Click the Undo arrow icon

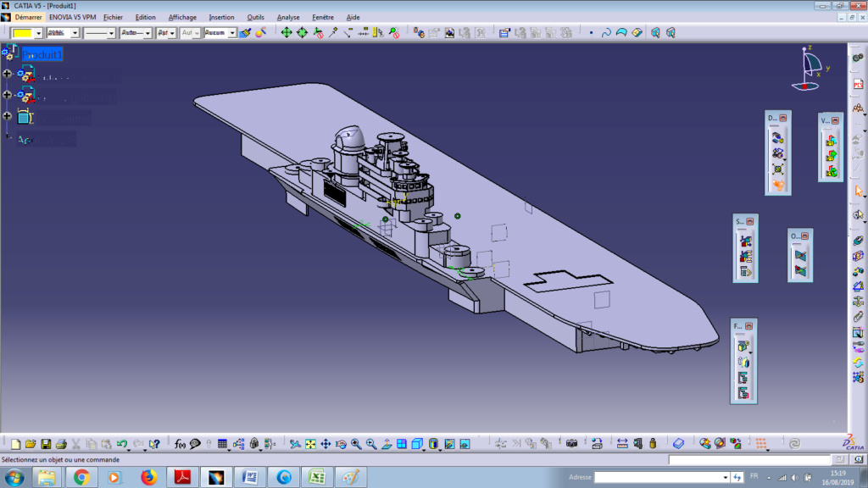click(122, 444)
